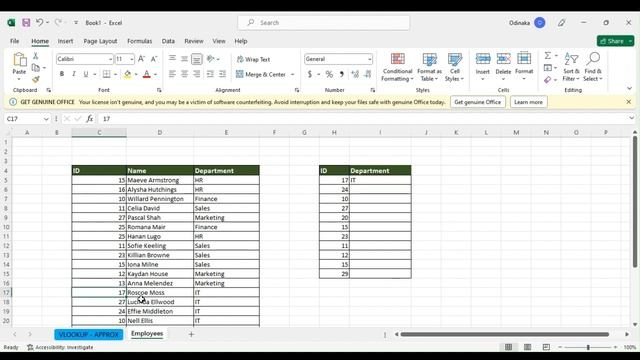Click the Paste clipboard icon
Screen dimensions: 640x360
[x=19, y=60]
